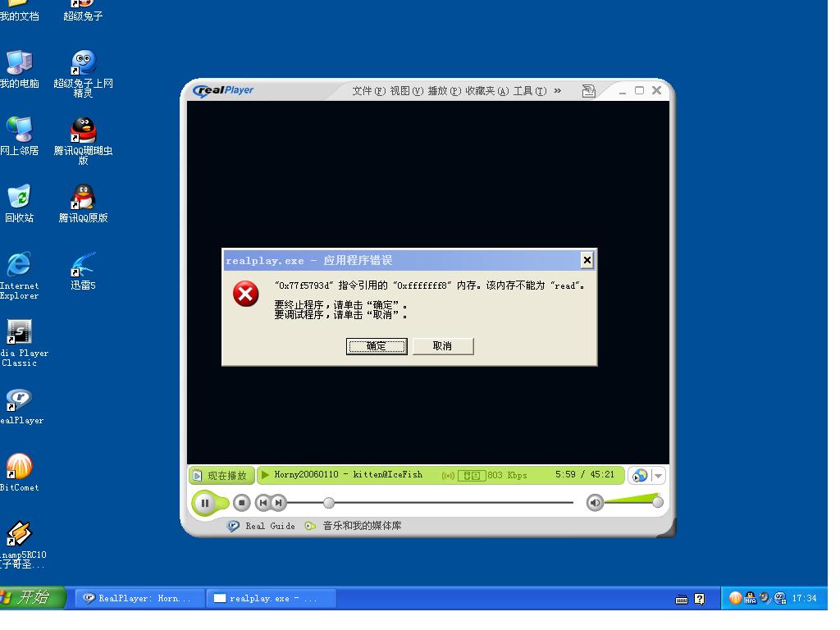Skip to previous clip
Viewport: 840px width, 630px height.
[x=262, y=503]
